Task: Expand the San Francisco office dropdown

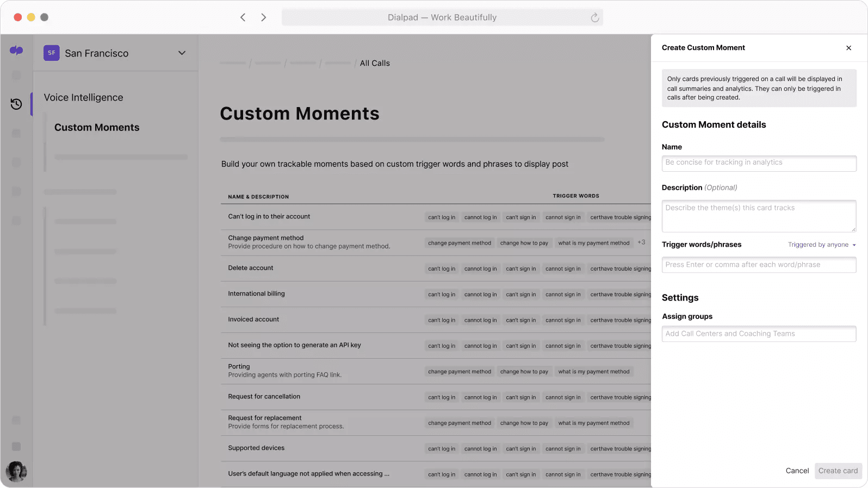Action: pos(182,53)
